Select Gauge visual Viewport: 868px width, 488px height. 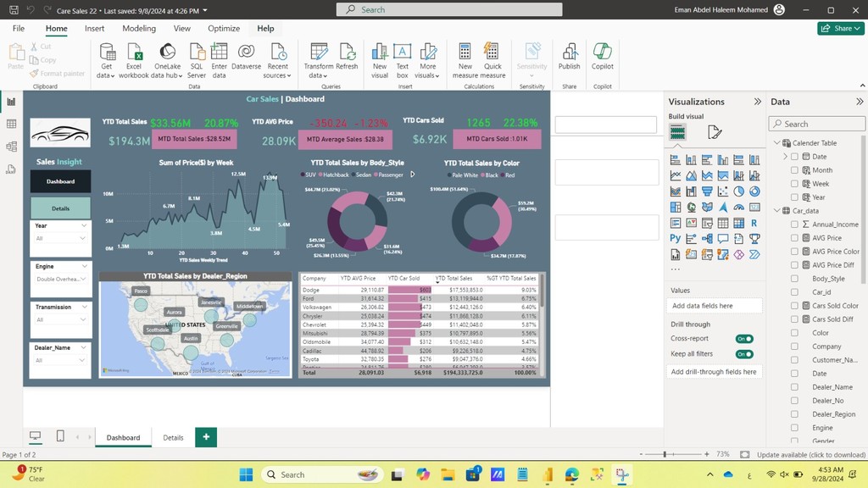pos(738,208)
